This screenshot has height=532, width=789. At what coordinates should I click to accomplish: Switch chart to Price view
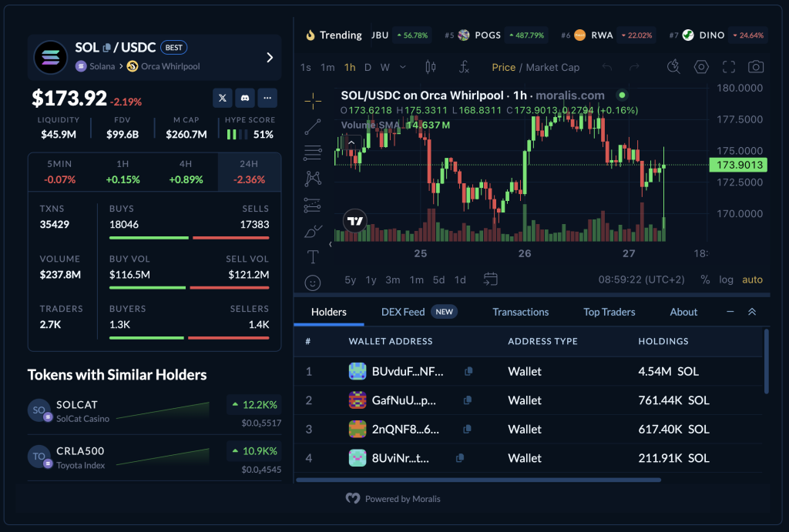[x=503, y=68]
